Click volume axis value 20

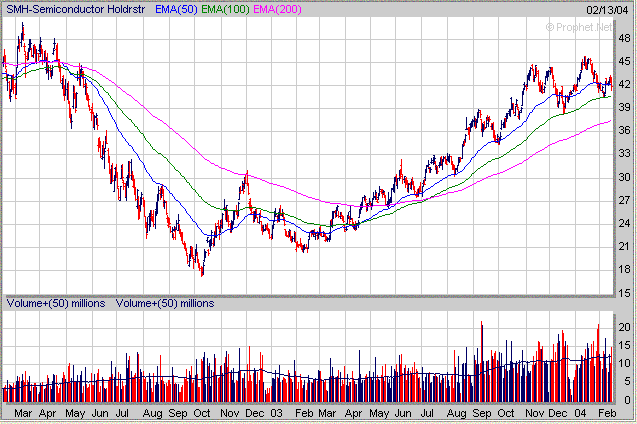point(624,327)
